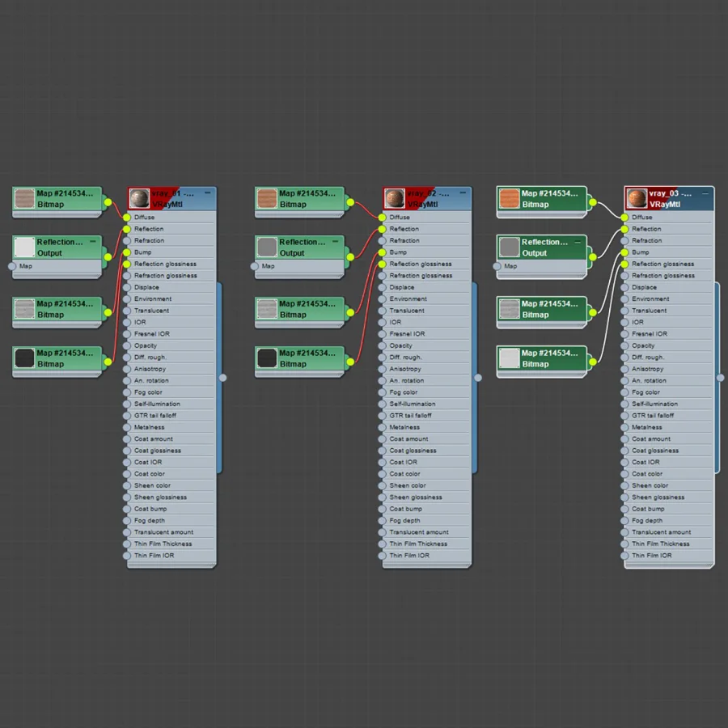Collapse the vray_02 VRayMtl node
This screenshot has height=728, width=728.
pos(463,193)
